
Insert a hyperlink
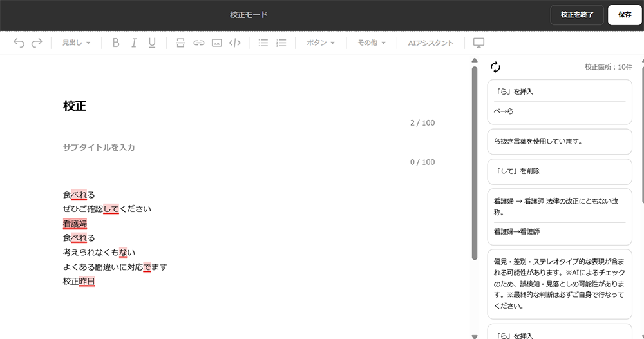pyautogui.click(x=199, y=43)
